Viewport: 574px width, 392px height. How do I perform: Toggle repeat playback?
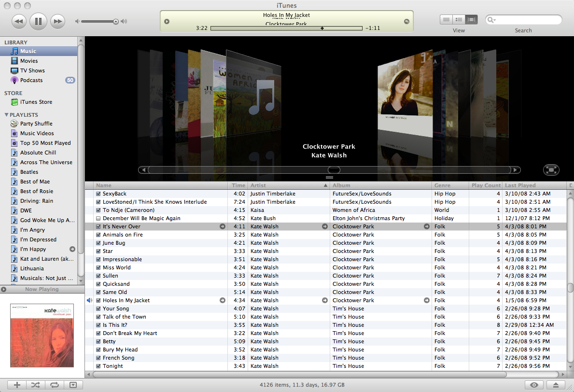click(x=55, y=385)
